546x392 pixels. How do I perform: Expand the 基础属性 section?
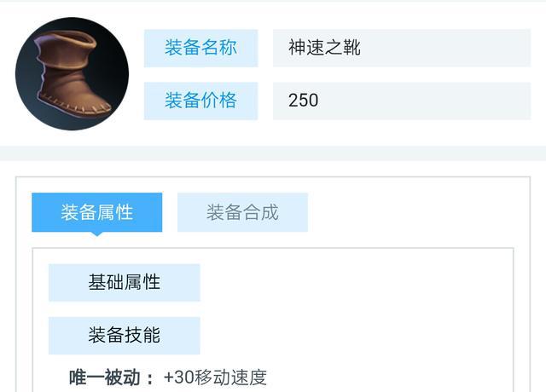[124, 282]
